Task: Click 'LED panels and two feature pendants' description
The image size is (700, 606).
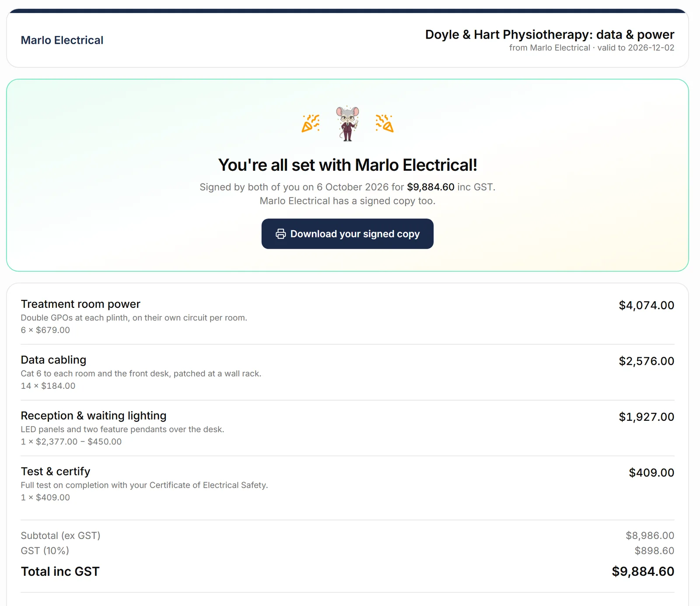Action: (x=122, y=430)
